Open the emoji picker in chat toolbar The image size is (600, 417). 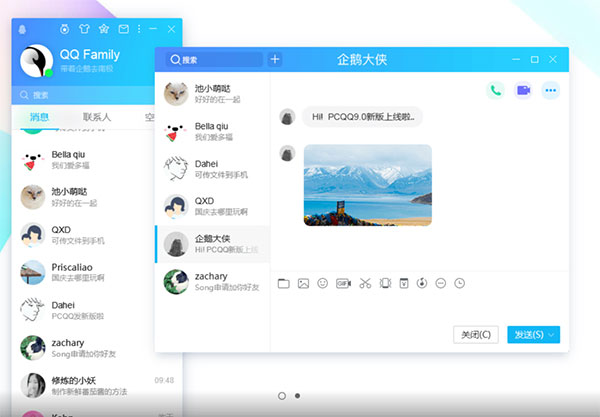(323, 284)
